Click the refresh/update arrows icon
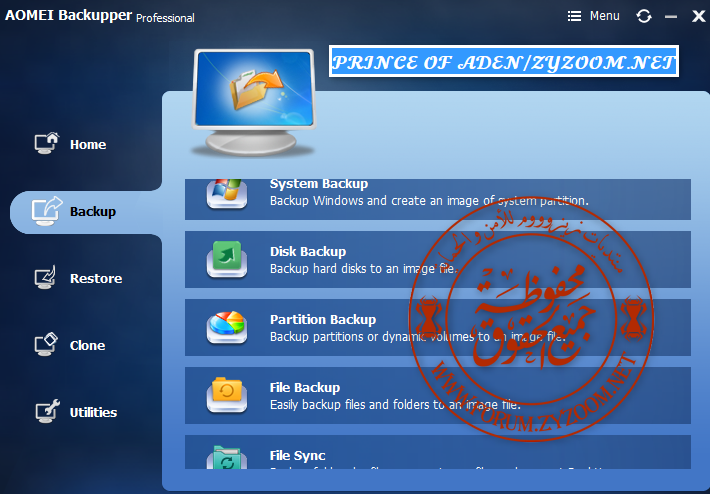The height and width of the screenshot is (494, 710). (643, 16)
